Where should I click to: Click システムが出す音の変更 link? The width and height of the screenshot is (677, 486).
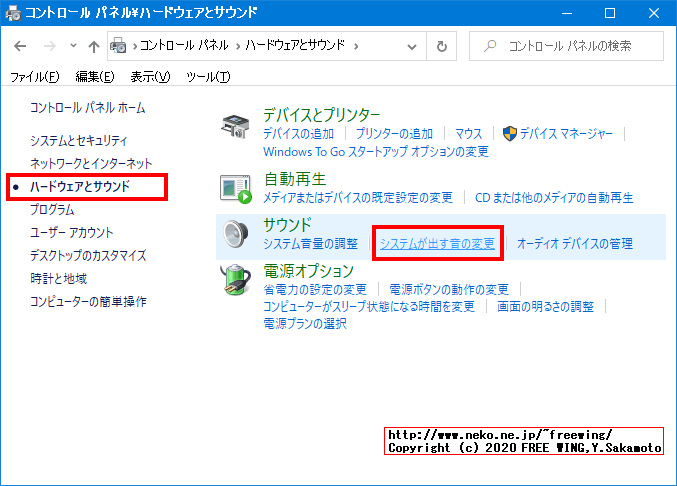437,244
